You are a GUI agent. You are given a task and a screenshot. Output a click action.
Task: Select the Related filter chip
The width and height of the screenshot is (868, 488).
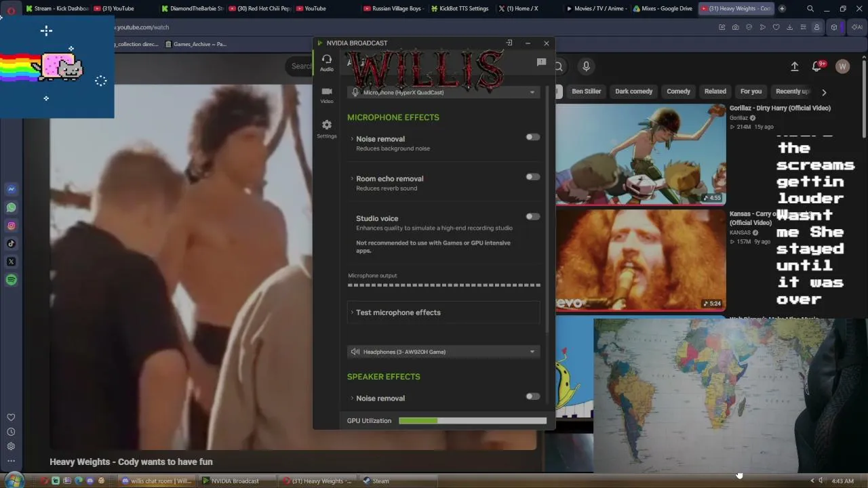coord(715,91)
